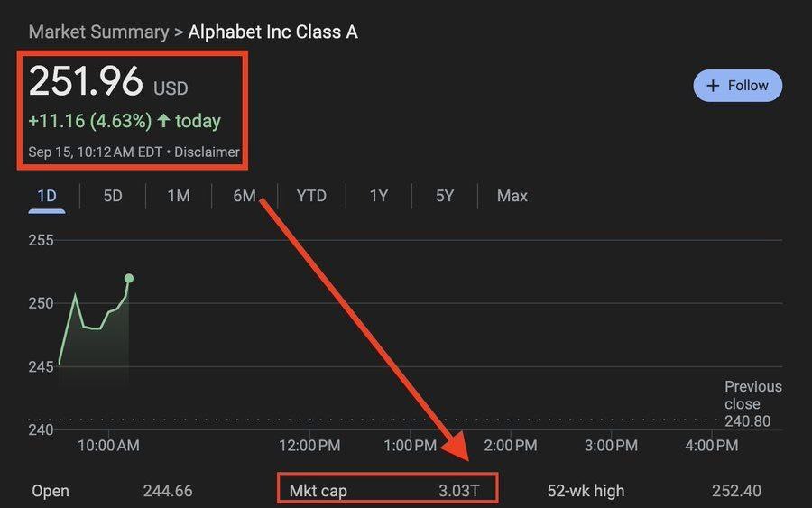Screen dimensions: 812x508
Task: Show the YTD chart range
Action: [311, 196]
